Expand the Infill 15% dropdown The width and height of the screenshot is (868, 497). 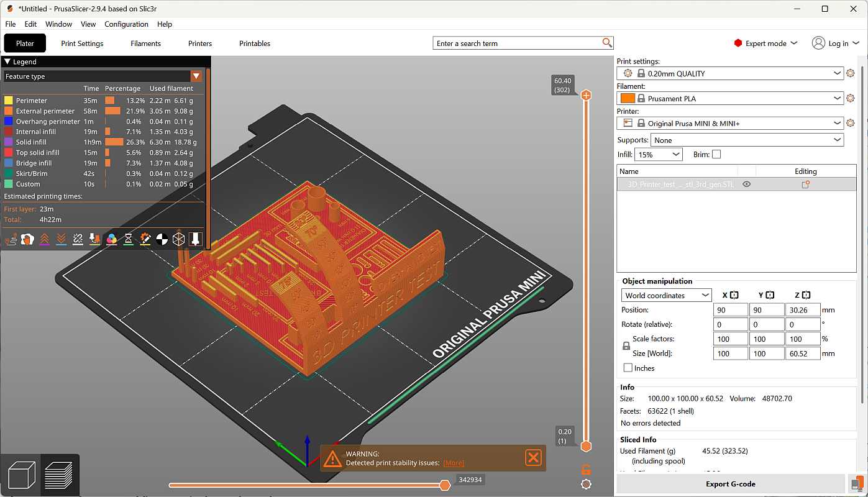pos(658,154)
